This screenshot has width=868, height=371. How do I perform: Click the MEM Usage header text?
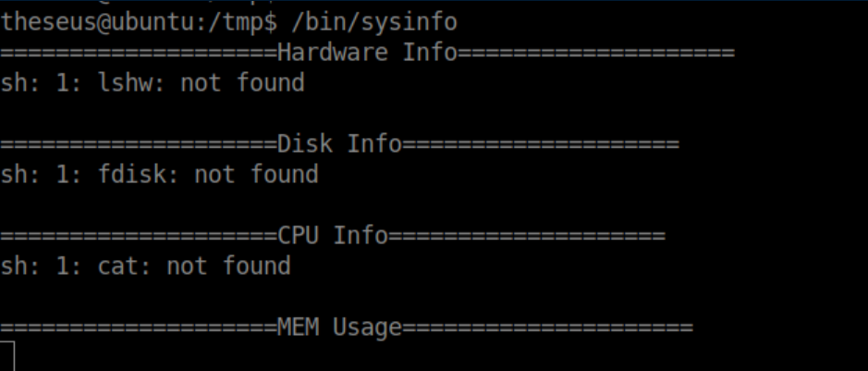pos(340,327)
